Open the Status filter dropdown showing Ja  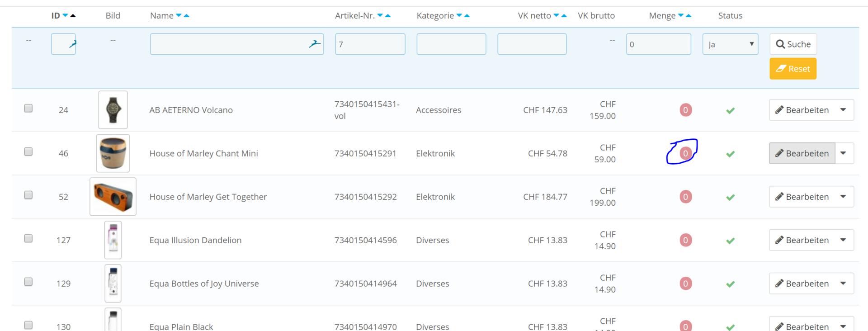pyautogui.click(x=730, y=44)
